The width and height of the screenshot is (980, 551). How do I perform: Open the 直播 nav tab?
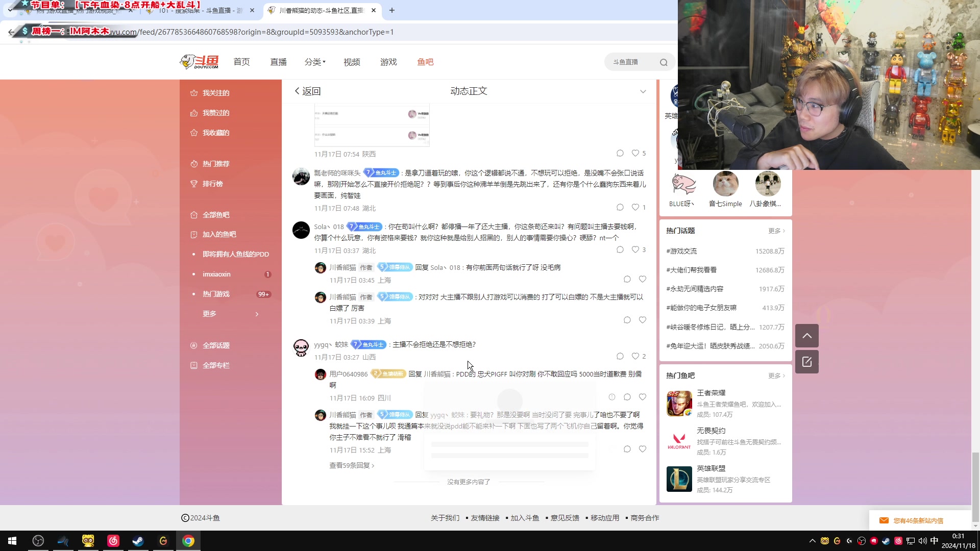(278, 62)
